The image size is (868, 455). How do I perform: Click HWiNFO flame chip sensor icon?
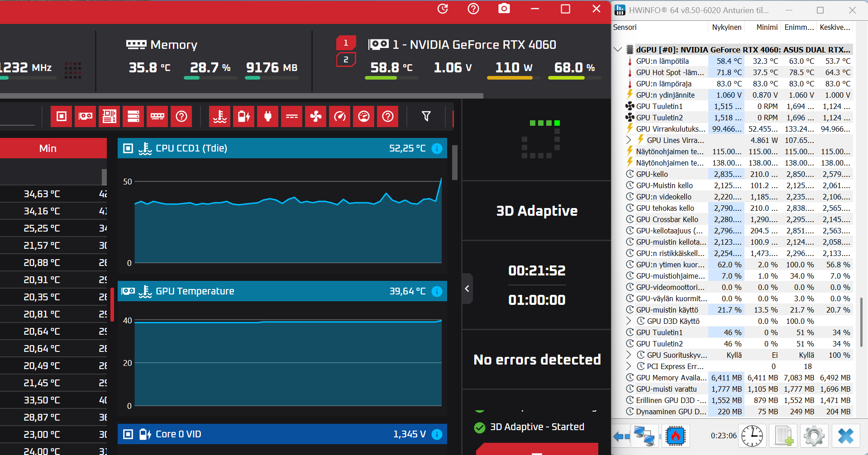(675, 436)
